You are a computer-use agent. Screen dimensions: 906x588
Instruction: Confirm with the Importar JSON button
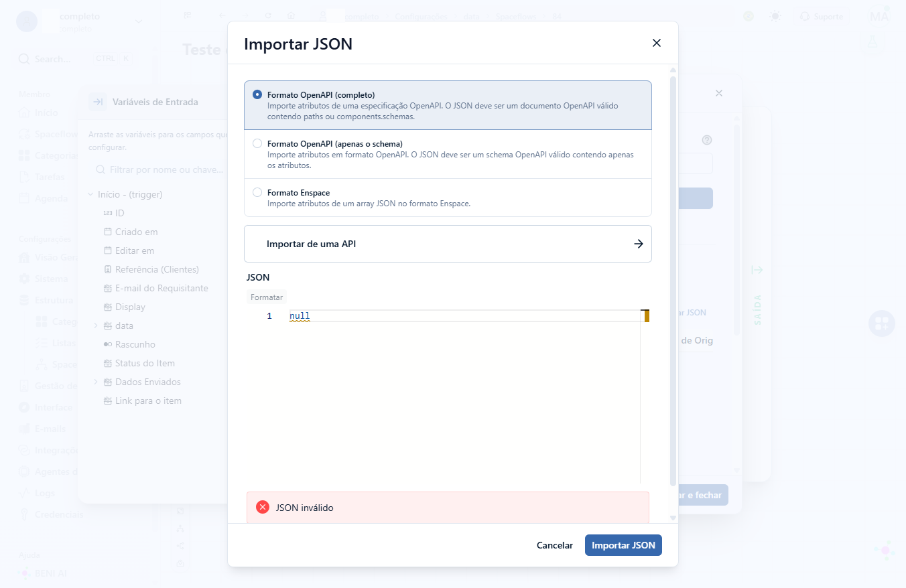623,545
